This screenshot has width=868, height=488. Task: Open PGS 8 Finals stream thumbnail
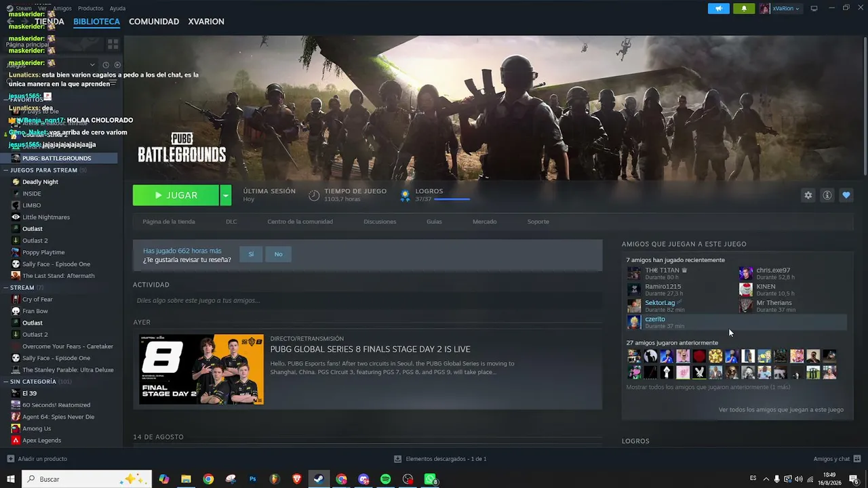pos(201,369)
